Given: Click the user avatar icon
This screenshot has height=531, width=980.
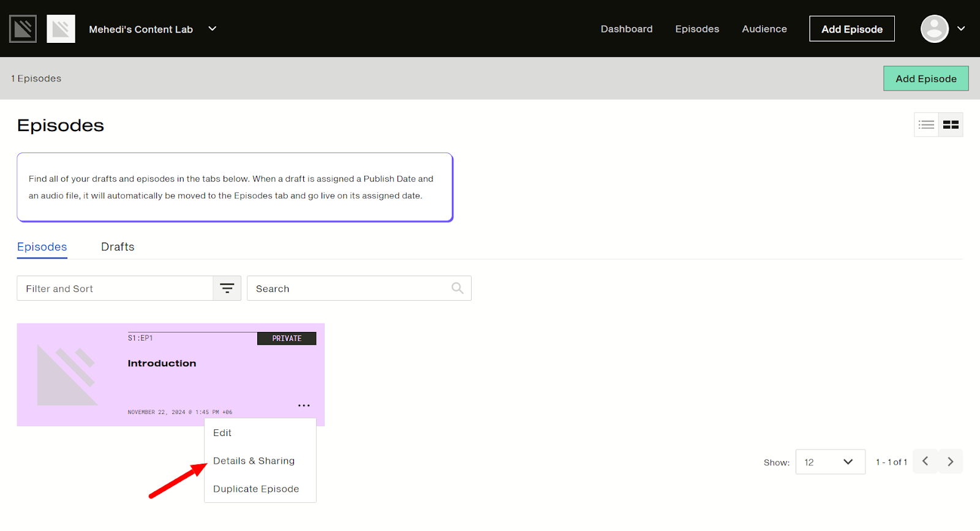Looking at the screenshot, I should point(935,29).
